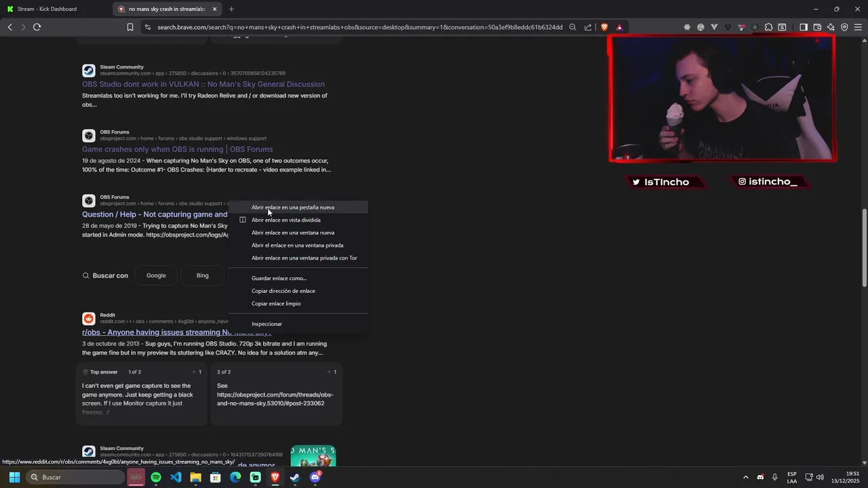Toggle the browser sidebar panel icon
This screenshot has height=488, width=868.
803,27
